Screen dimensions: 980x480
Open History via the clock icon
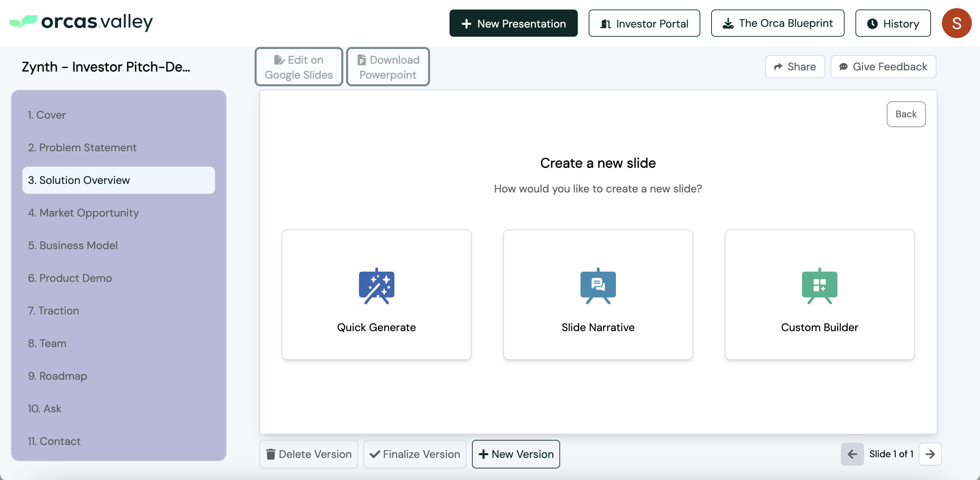click(x=873, y=23)
